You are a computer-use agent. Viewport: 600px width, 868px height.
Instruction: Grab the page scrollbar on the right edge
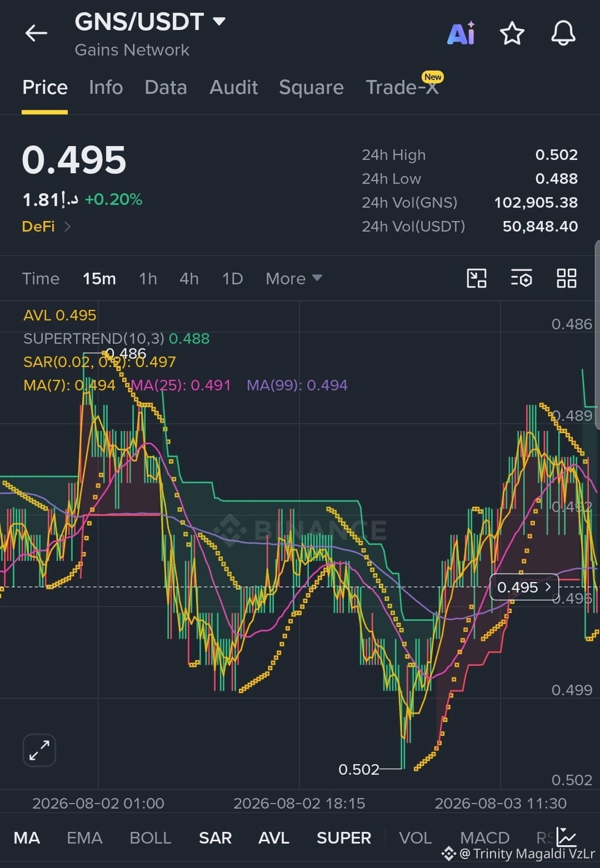597,334
